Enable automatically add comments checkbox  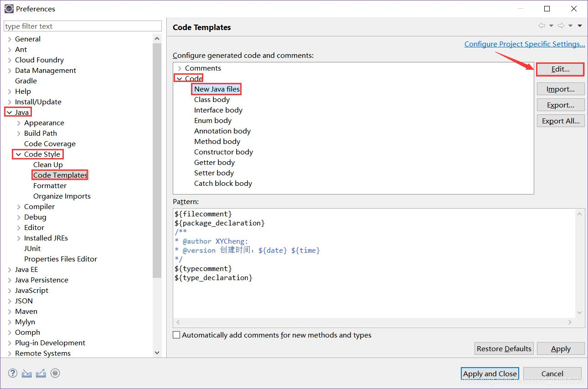pyautogui.click(x=176, y=335)
